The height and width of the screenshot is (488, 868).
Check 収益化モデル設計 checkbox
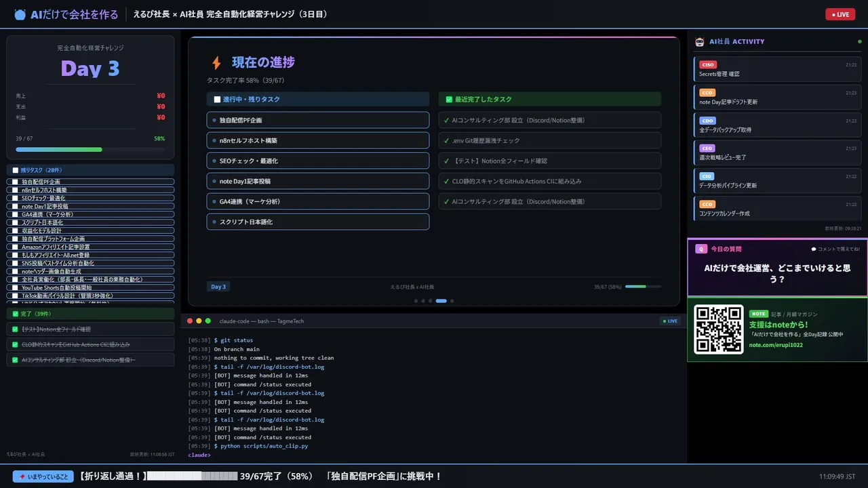coord(16,230)
